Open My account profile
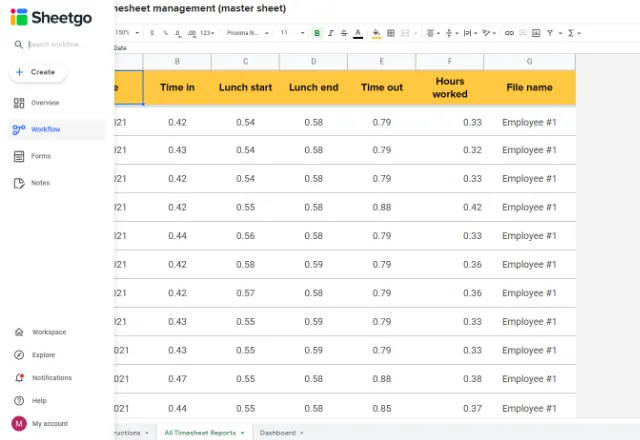Screen dimensions: 640x440 (49, 423)
